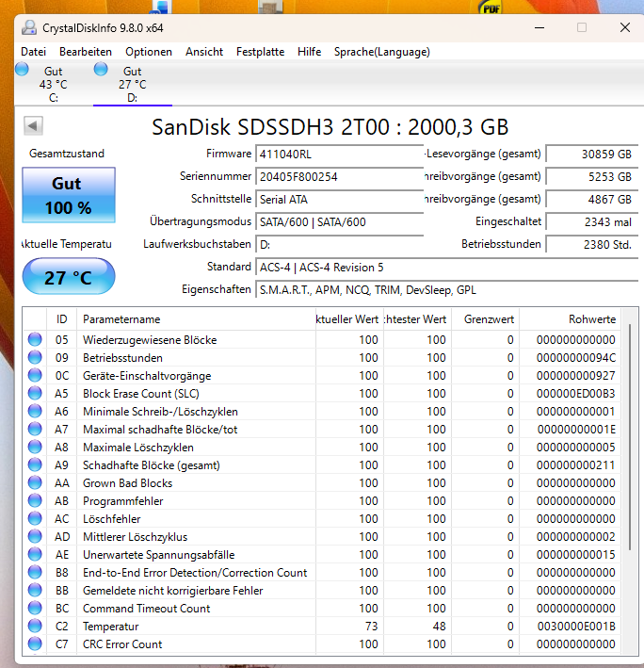The height and width of the screenshot is (668, 644).
Task: Click the Übertragungsmodus field SATA/600
Action: click(x=339, y=221)
